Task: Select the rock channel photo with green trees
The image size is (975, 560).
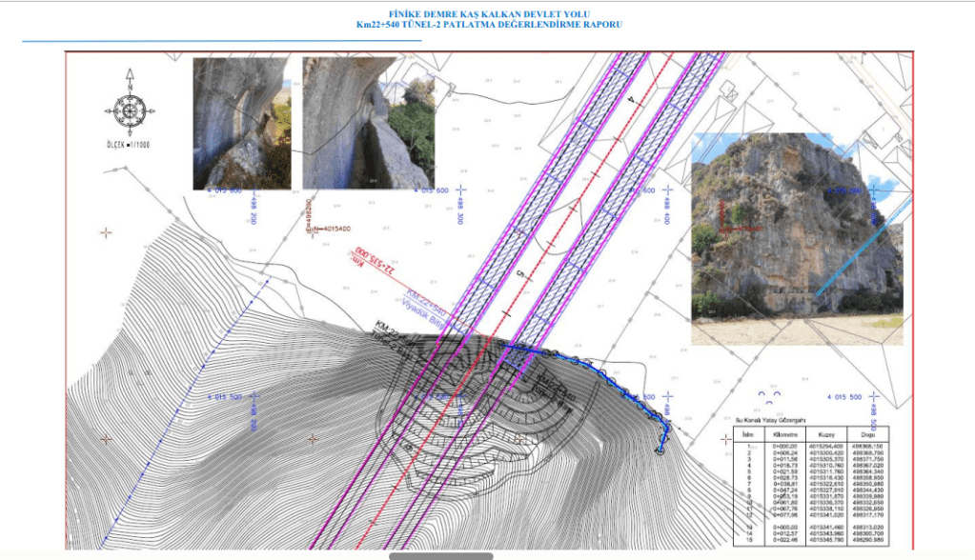Action: (368, 122)
